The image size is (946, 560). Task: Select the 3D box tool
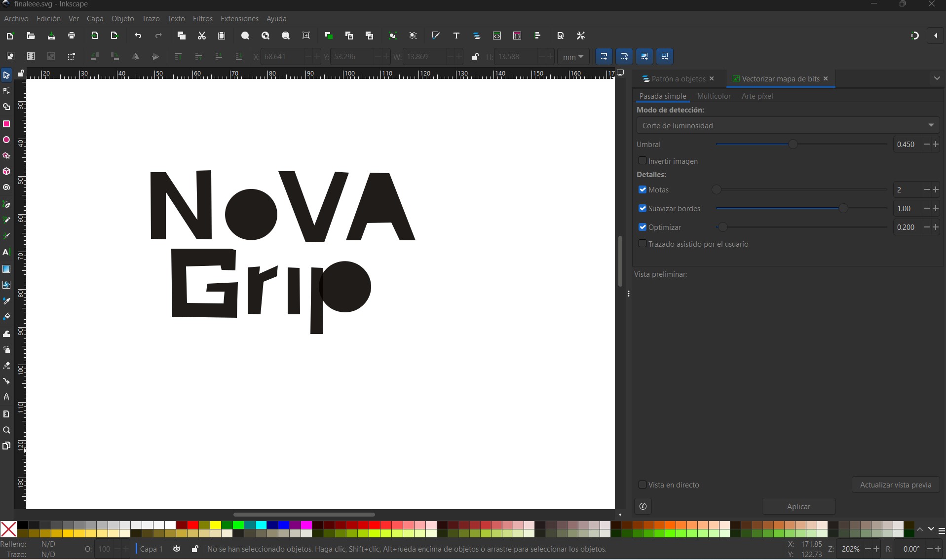[6, 172]
